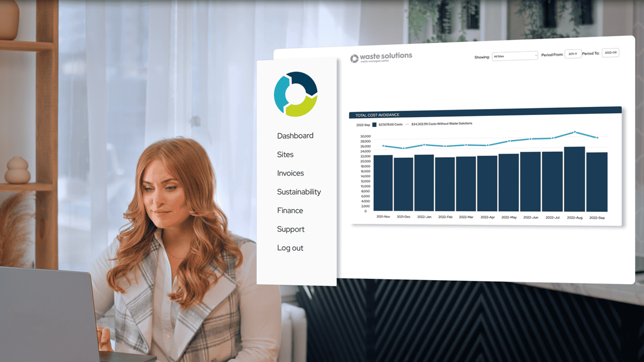Click the line point above 2022-Sep
644x362 pixels.
597,138
